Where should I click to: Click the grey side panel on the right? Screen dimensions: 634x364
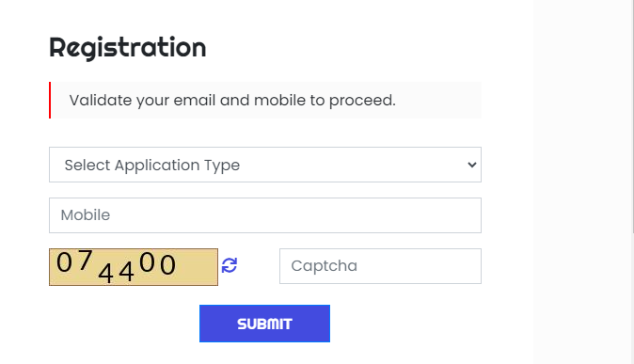coord(582,182)
